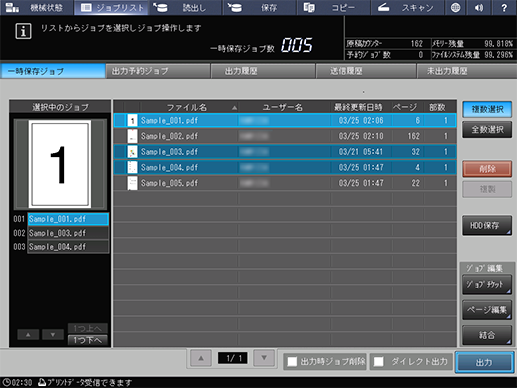This screenshot has height=388, width=517.
Task: Move selected job up with 1つ上へ
Action: coord(88,328)
